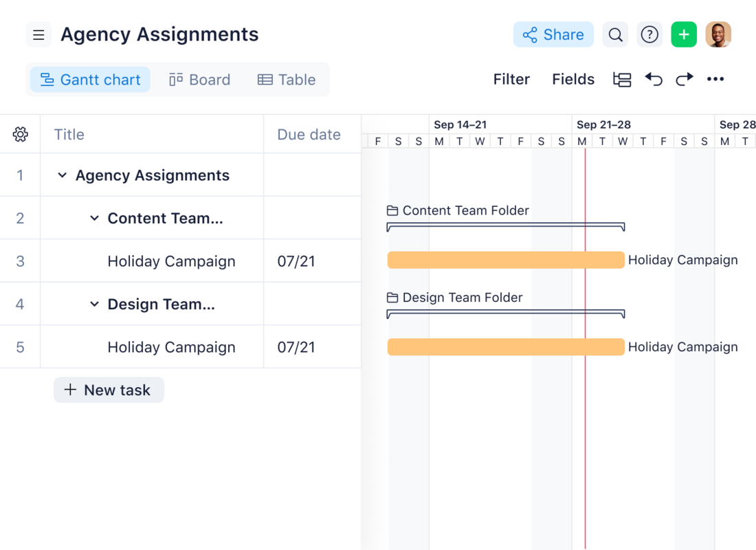Open the Fields menu
The image size is (756, 550).
pyautogui.click(x=572, y=79)
